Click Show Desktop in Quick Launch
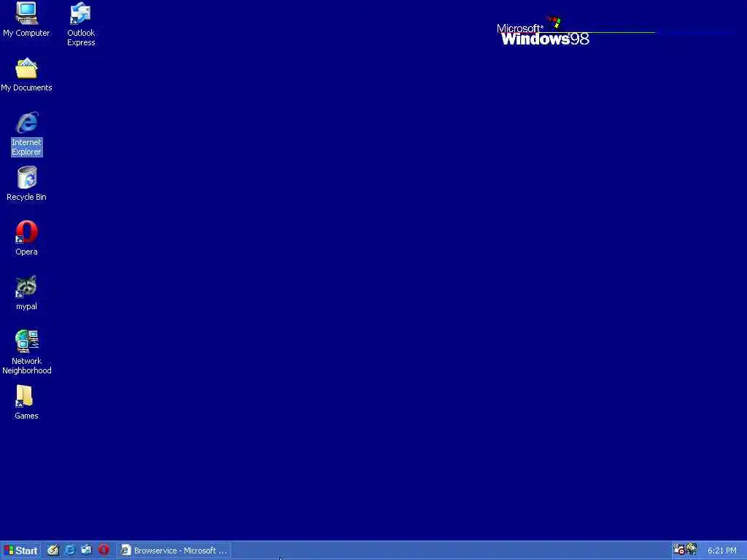The width and height of the screenshot is (747, 560). coord(53,550)
